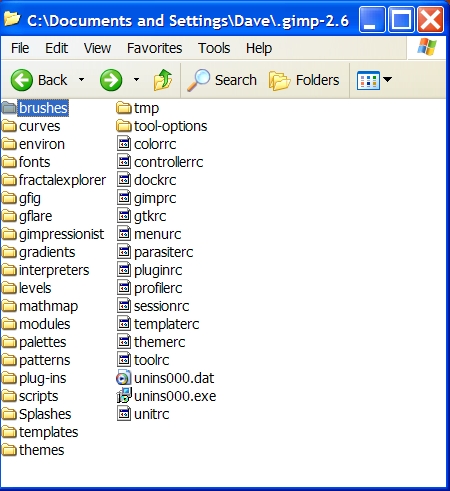Select the plug-ins folder name
Viewport: 450px width, 491px height.
click(43, 379)
